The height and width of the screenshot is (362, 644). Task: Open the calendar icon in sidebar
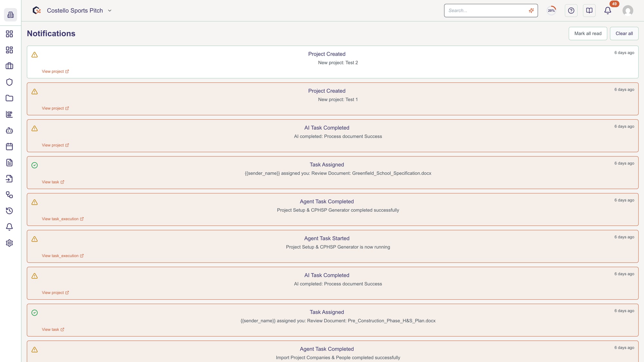(x=9, y=146)
